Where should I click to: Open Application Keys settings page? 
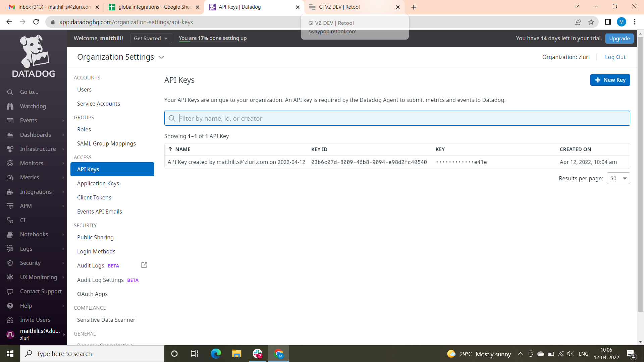pyautogui.click(x=98, y=183)
